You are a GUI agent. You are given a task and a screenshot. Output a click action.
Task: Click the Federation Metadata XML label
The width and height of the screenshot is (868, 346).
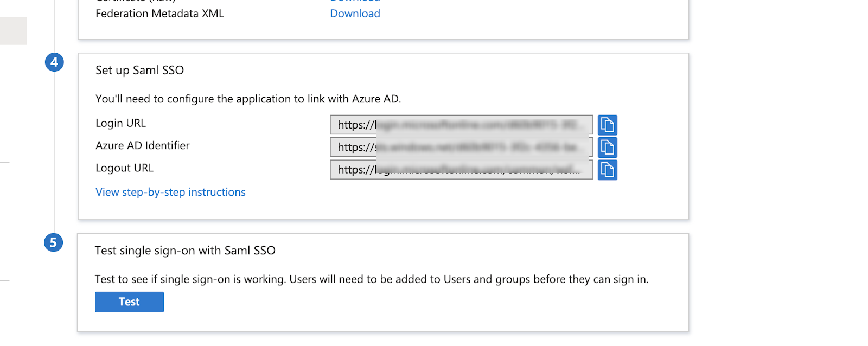pos(159,14)
